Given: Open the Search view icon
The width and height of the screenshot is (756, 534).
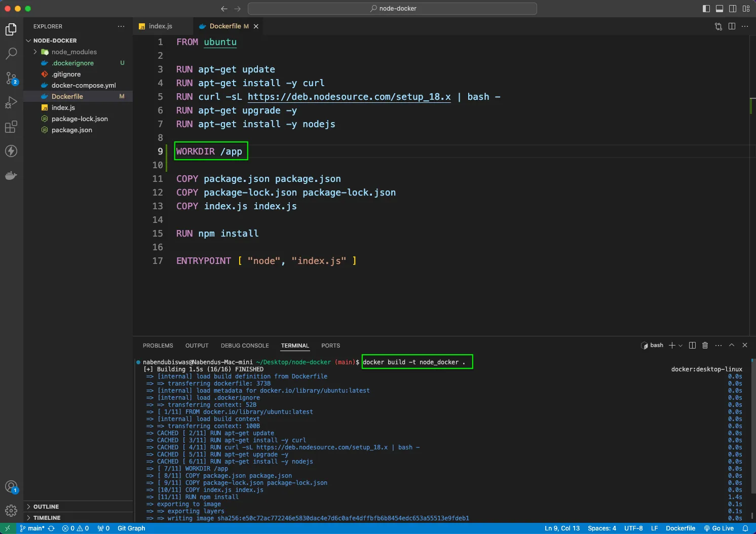Looking at the screenshot, I should (11, 54).
